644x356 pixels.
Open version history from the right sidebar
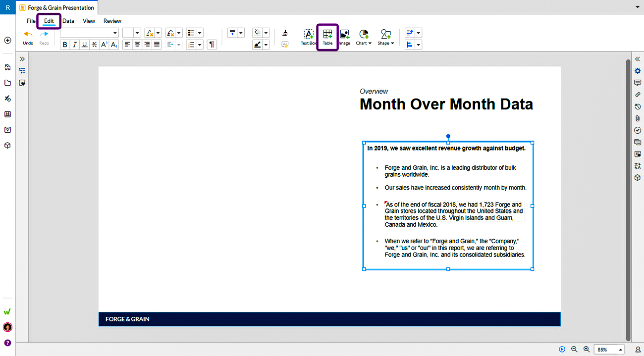click(x=638, y=106)
